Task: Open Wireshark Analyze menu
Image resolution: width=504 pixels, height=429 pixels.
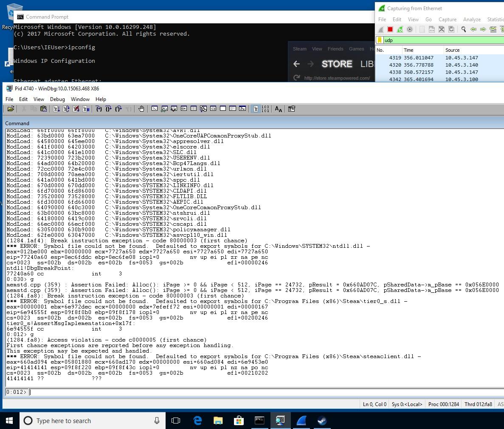Action: (x=472, y=19)
